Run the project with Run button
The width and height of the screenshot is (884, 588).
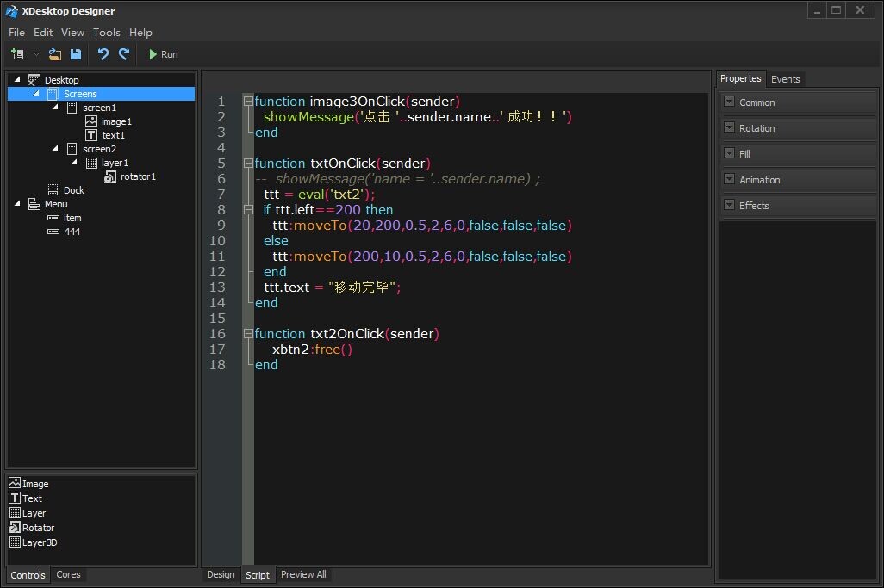pos(164,54)
